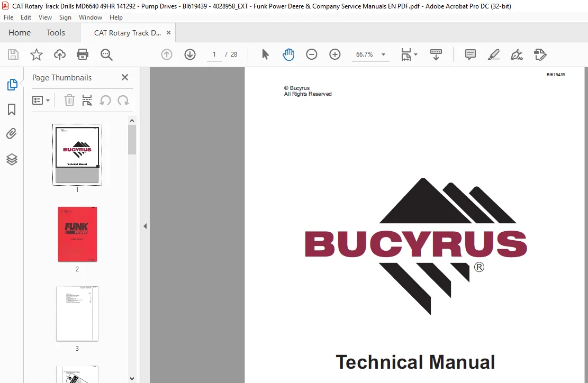Click thumbnail scrollbar up arrow
Viewport: 588px width, 383px height.
pyautogui.click(x=132, y=121)
